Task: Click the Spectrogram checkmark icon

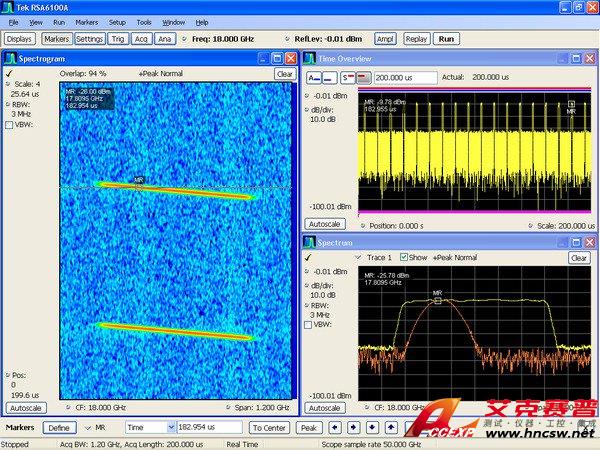Action: pos(9,74)
